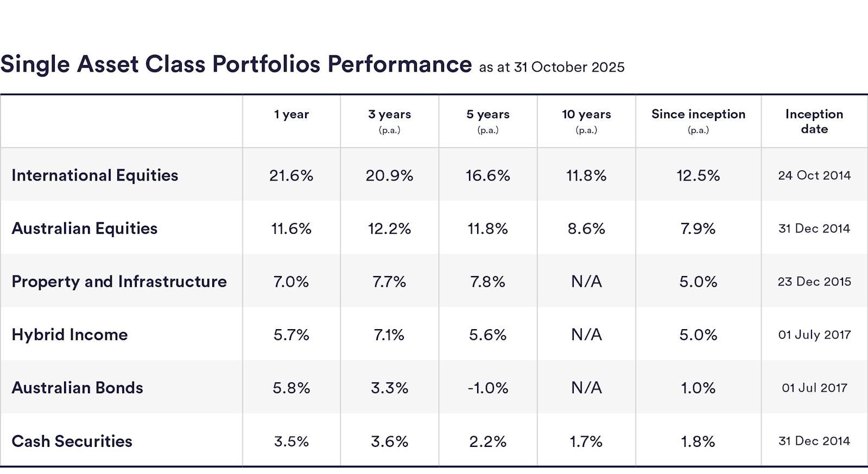The image size is (868, 474).
Task: Select the Australian Equities row label
Action: (x=84, y=228)
